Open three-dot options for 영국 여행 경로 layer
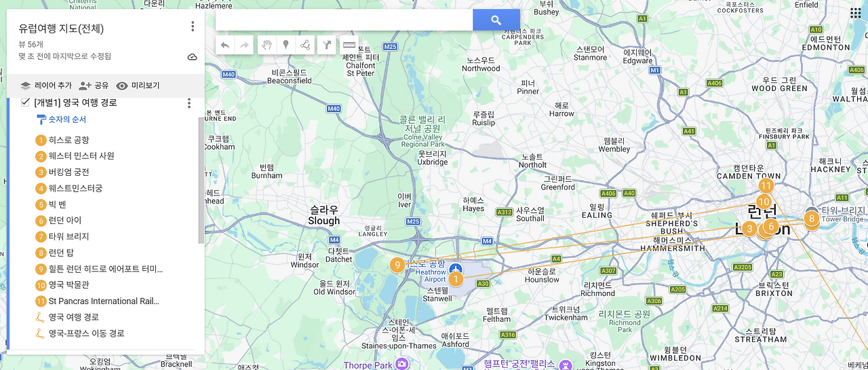 189,103
